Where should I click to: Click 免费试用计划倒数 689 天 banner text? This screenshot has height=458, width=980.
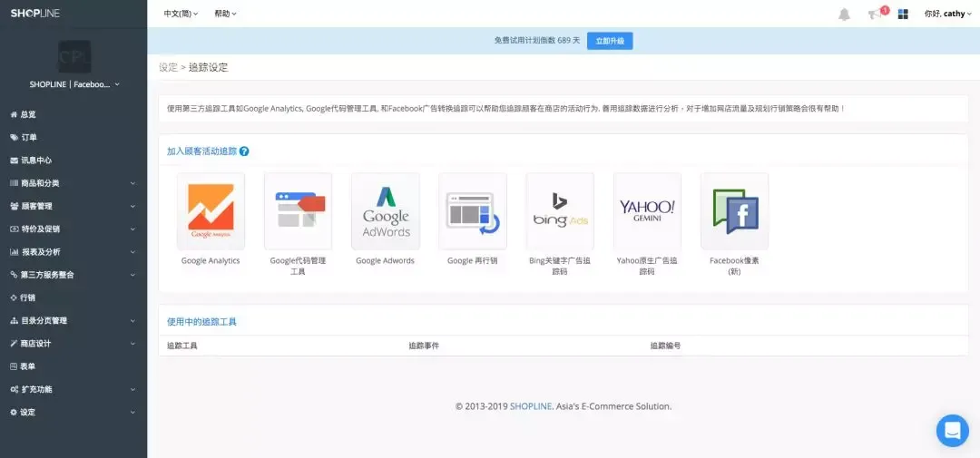click(x=537, y=41)
